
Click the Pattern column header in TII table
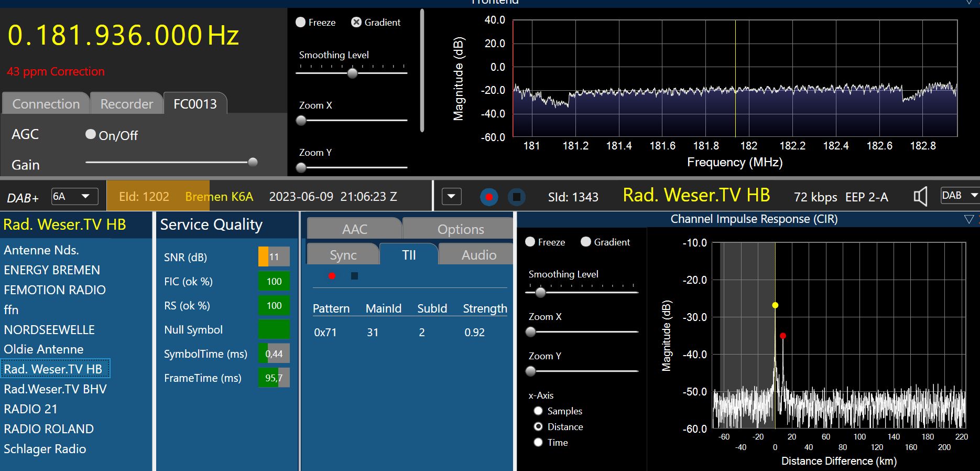[x=331, y=308]
